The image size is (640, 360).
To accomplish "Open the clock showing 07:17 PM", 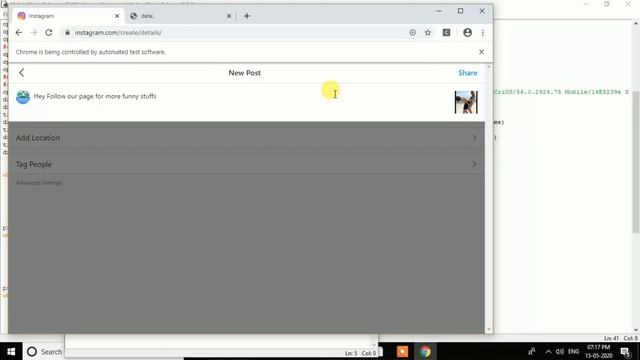I will point(599,351).
